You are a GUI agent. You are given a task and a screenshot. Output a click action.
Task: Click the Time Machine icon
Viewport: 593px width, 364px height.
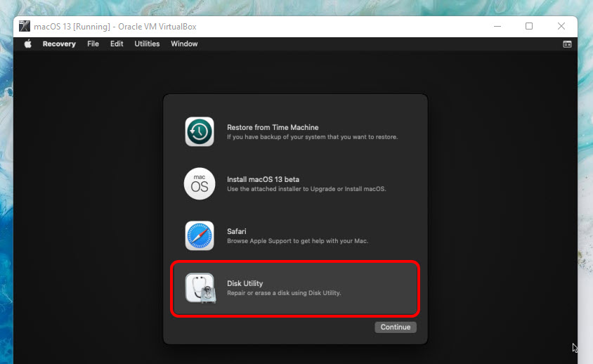[x=200, y=131]
